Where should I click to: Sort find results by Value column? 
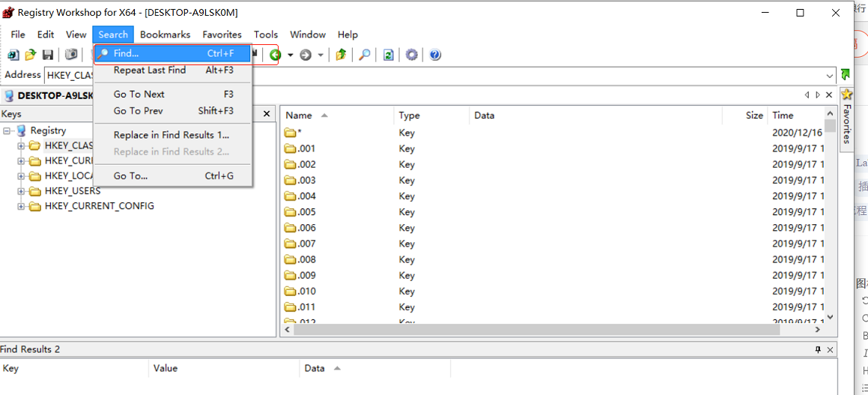224,369
